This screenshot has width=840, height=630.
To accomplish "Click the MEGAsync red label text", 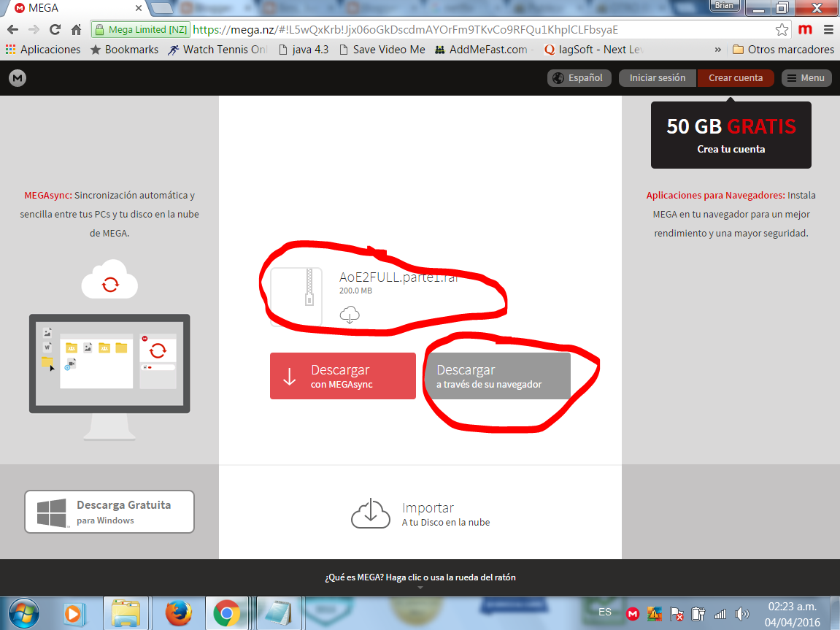I will tap(48, 196).
